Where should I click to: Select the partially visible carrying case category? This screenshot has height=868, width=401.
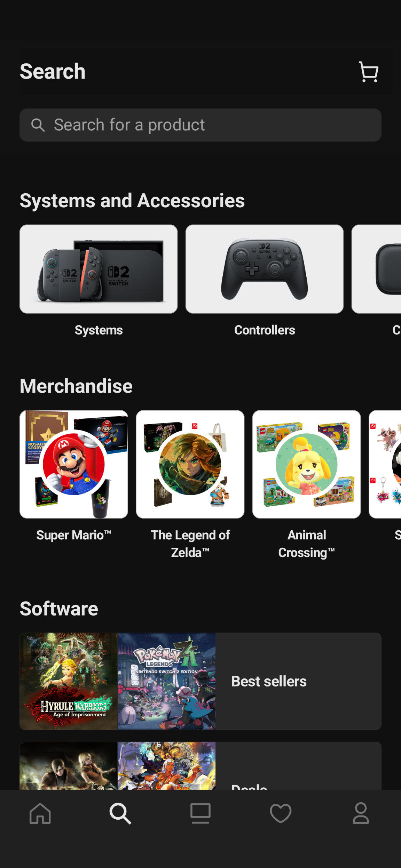click(376, 269)
